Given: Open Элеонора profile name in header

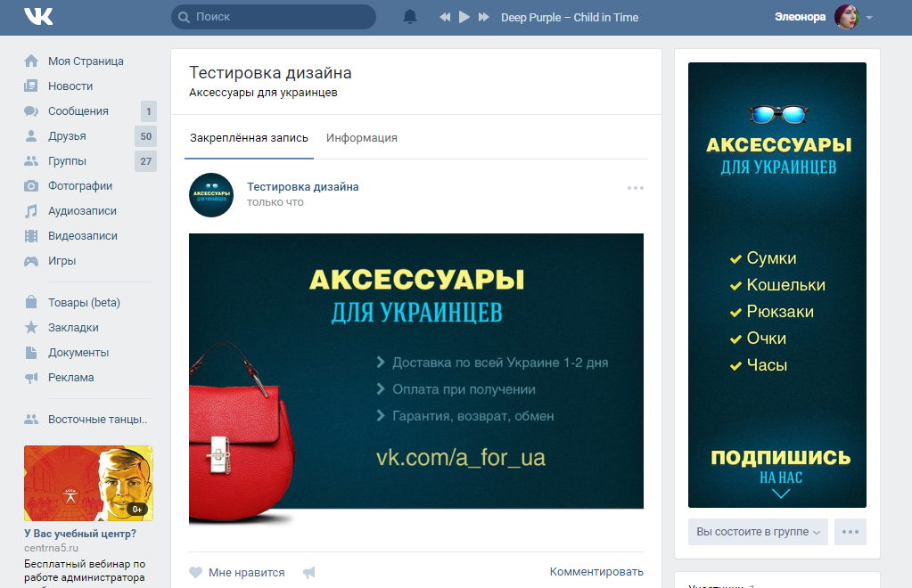Looking at the screenshot, I should pyautogui.click(x=800, y=17).
